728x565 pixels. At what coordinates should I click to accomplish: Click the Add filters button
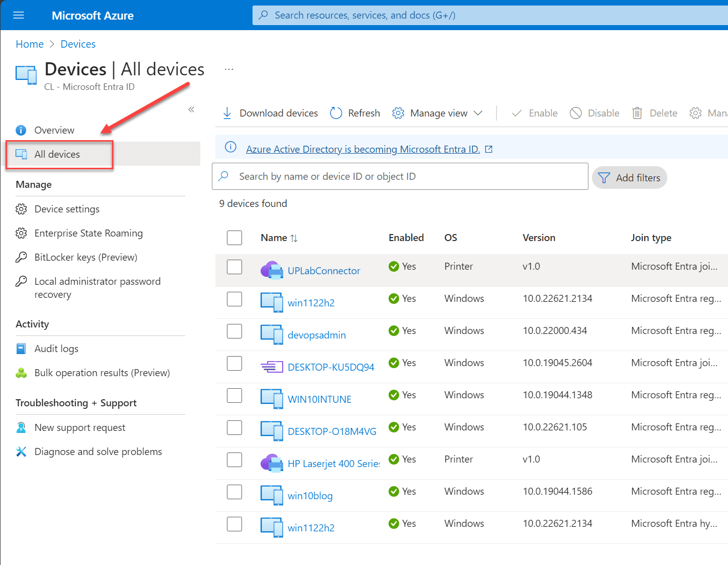[x=630, y=178]
